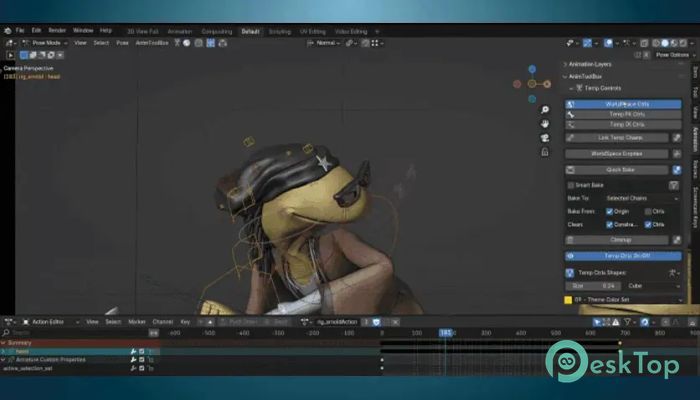700x400 pixels.
Task: Open the timeline Marker menu
Action: [137, 322]
